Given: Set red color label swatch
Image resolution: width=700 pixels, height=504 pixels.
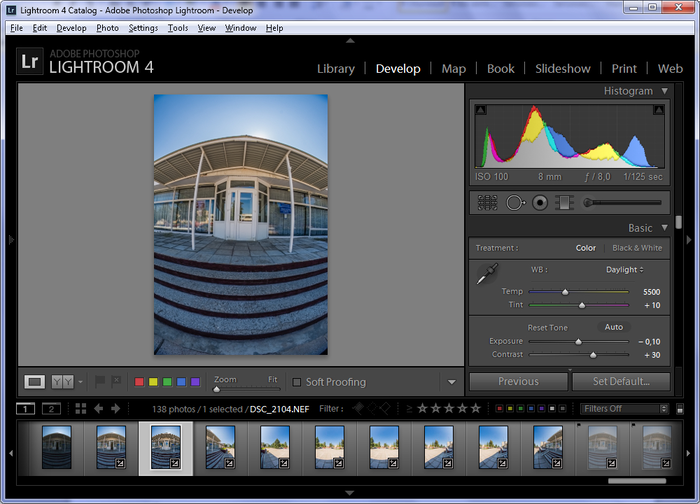Looking at the screenshot, I should 139,382.
